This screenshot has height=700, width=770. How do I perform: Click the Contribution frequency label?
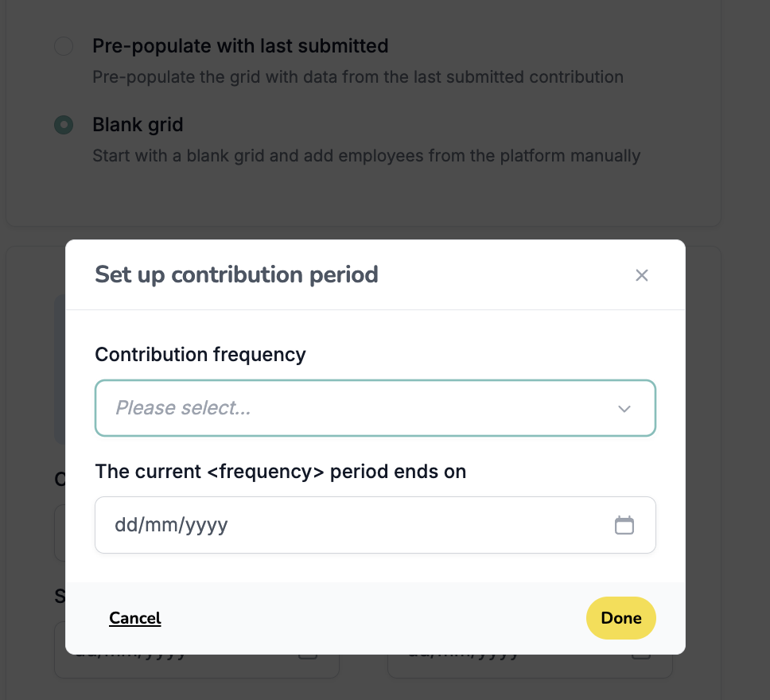[200, 355]
